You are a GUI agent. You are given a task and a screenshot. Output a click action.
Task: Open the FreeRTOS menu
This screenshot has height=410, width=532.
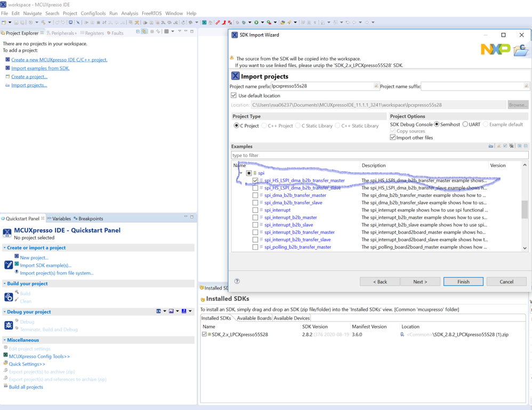(152, 13)
